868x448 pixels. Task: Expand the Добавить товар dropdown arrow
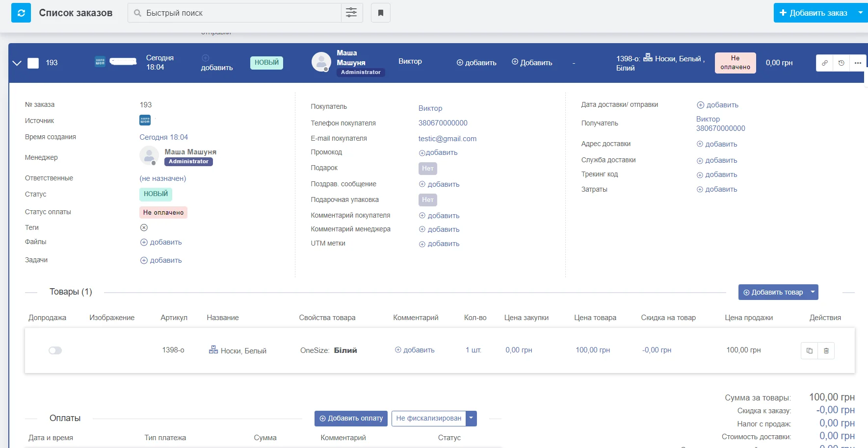813,292
